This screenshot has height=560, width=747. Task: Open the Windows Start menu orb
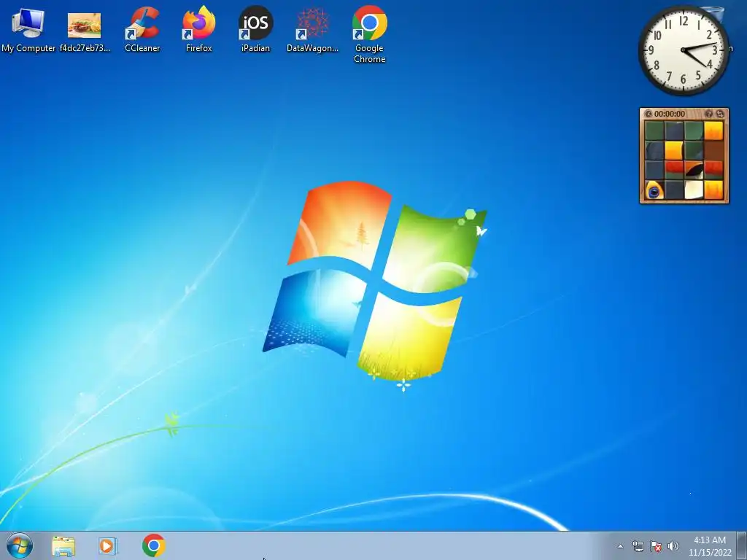pyautogui.click(x=20, y=545)
